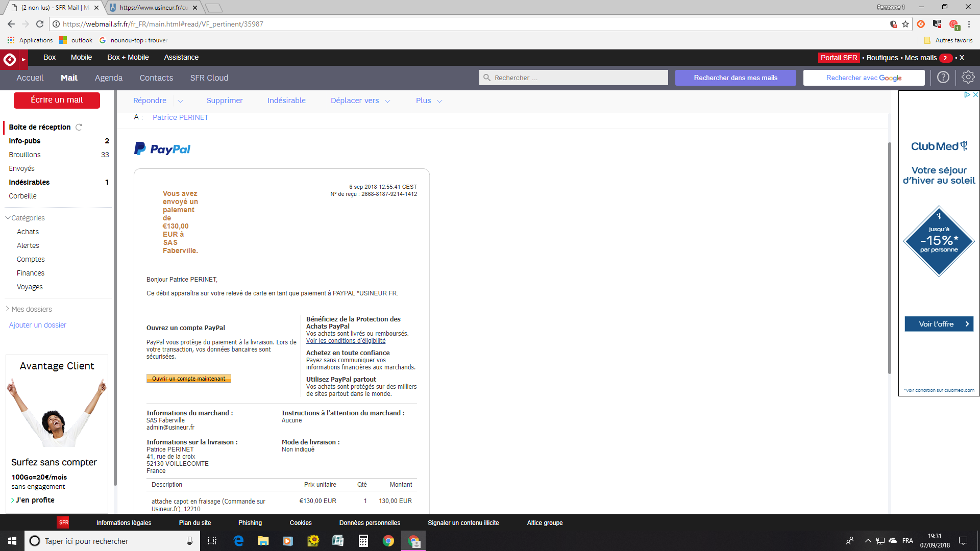Screen dimensions: 980x551
Task: Open the Box + Mobile menu
Action: (x=128, y=57)
